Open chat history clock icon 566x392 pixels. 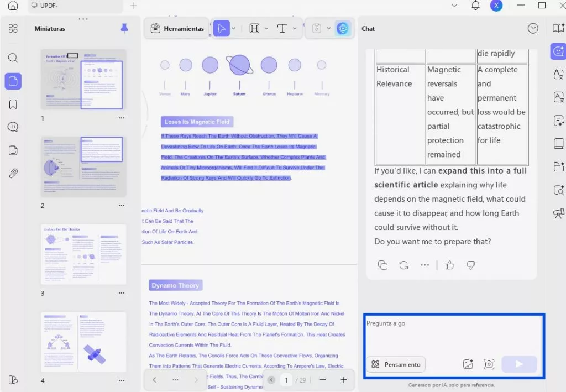coord(533,29)
